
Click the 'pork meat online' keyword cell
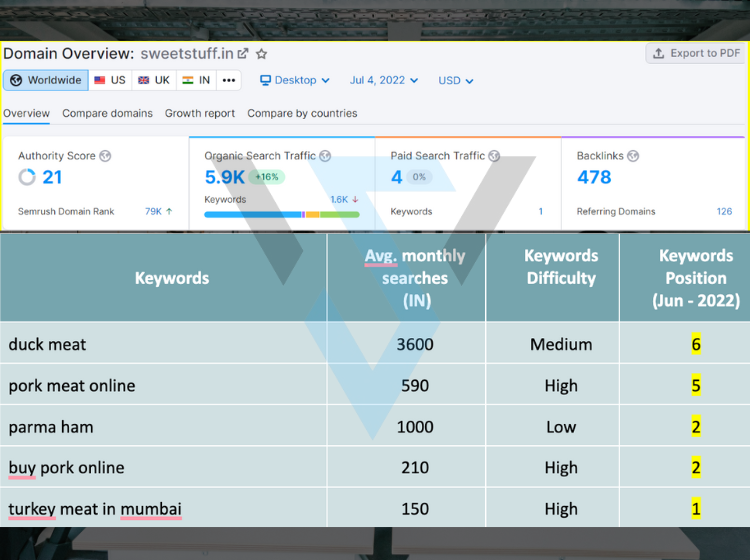(163, 385)
